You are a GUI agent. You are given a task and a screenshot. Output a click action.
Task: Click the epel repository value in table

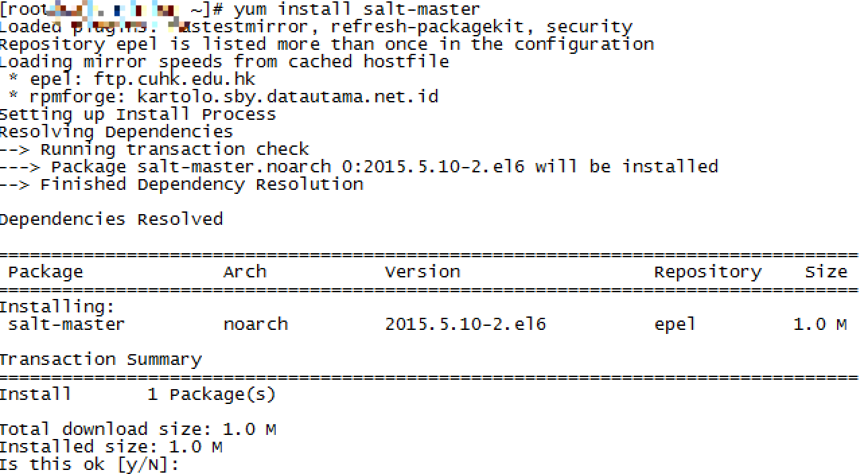675,325
